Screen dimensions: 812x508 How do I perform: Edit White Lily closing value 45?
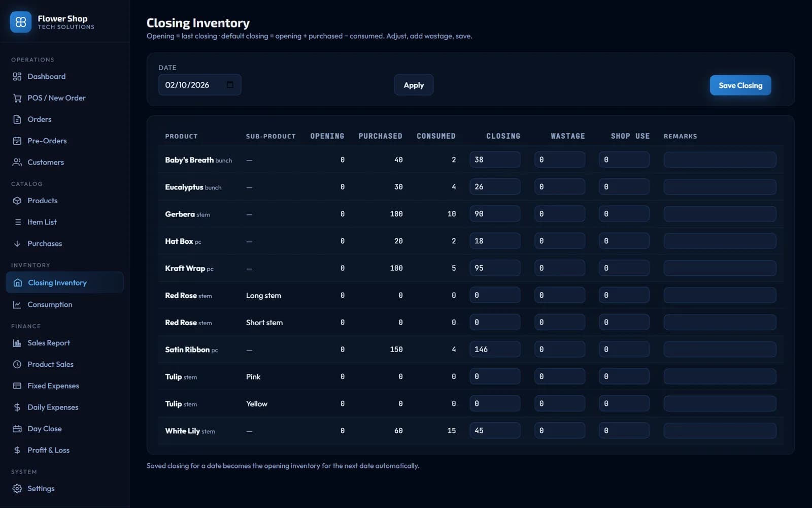495,431
